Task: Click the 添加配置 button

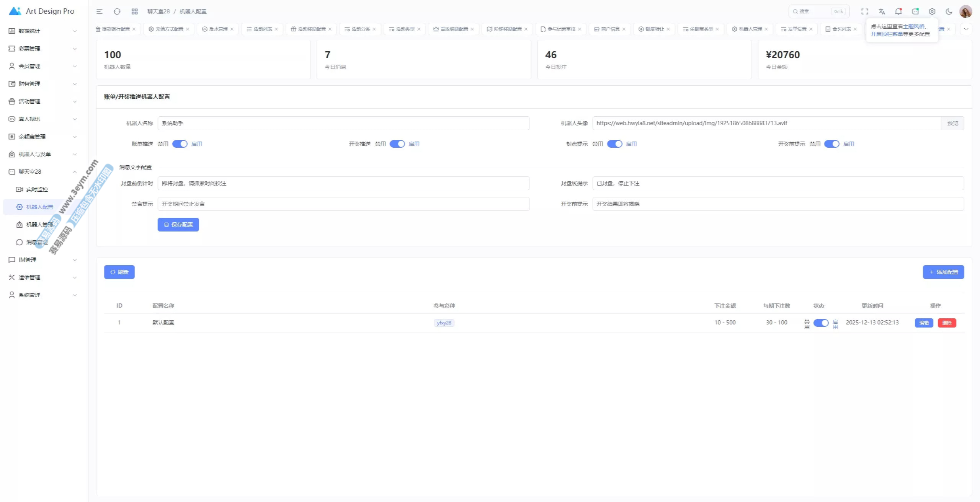Action: (943, 272)
